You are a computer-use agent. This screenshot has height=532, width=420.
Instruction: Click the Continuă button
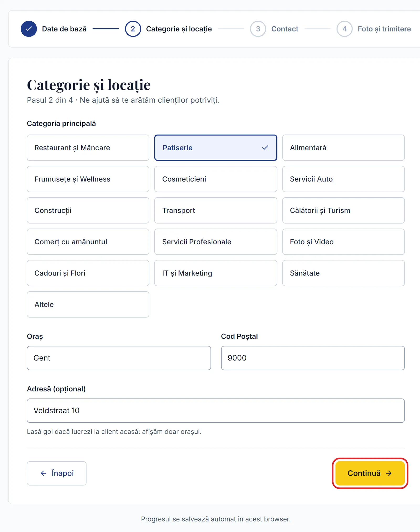tap(370, 473)
